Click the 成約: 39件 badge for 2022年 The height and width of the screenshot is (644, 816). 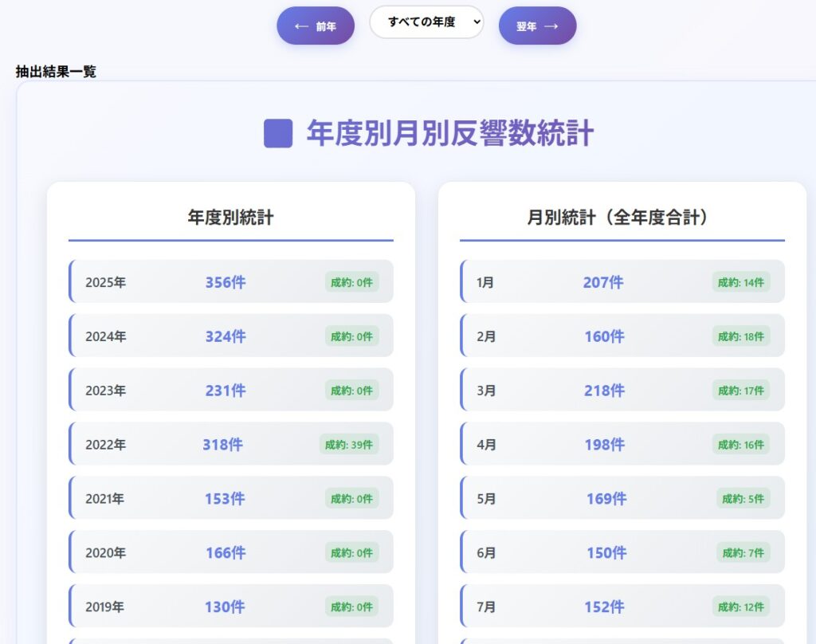pos(348,445)
